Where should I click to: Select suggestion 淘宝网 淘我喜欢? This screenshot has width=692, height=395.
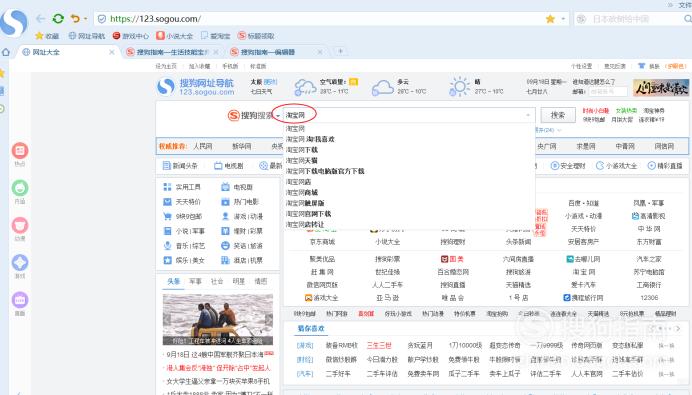click(310, 139)
